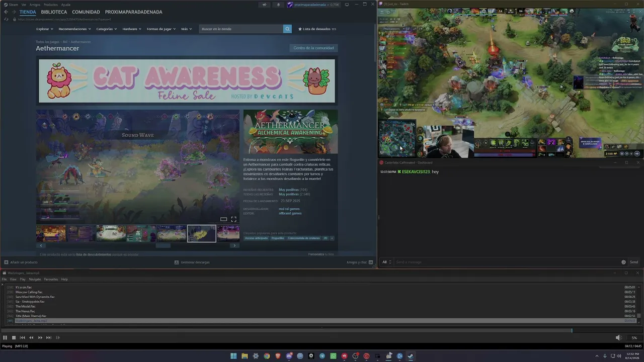Viewport: 644px width, 362px height.
Task: Rewind the current track in music player
Action: pos(31,338)
